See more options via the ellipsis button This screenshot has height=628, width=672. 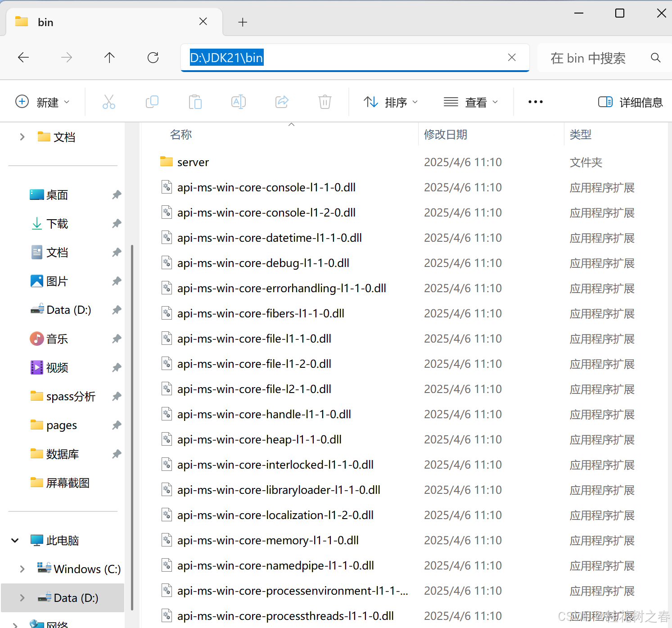pos(535,102)
